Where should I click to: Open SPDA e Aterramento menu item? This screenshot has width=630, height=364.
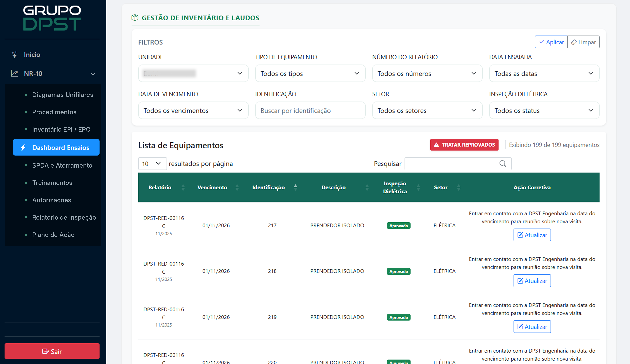[62, 165]
